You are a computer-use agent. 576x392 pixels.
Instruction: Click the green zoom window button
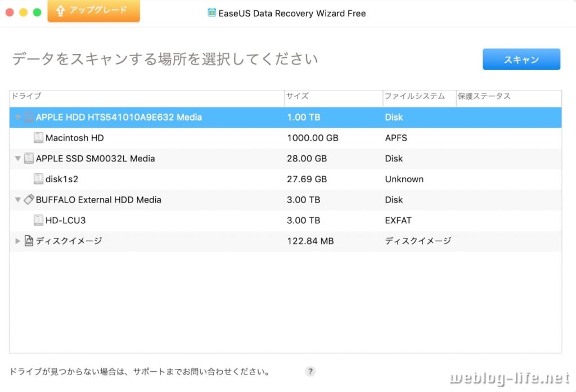tap(37, 12)
